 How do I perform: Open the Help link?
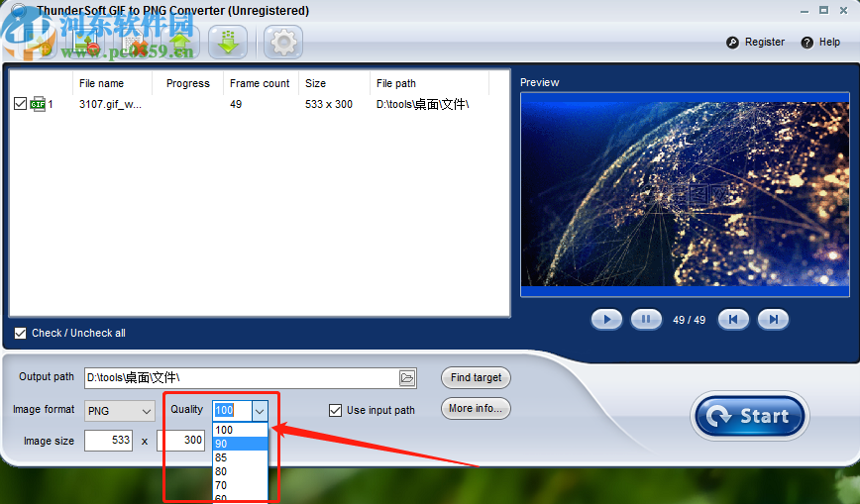tap(829, 43)
